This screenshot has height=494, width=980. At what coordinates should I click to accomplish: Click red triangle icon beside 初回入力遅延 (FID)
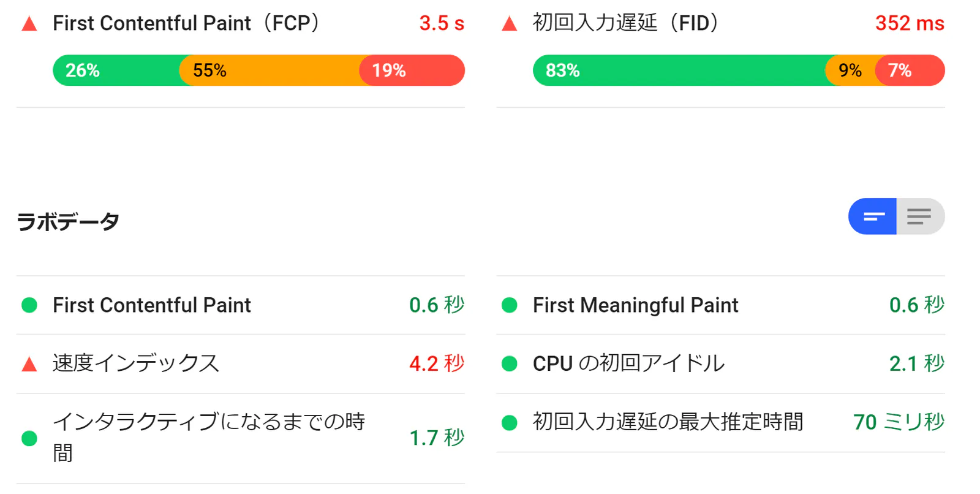(510, 25)
